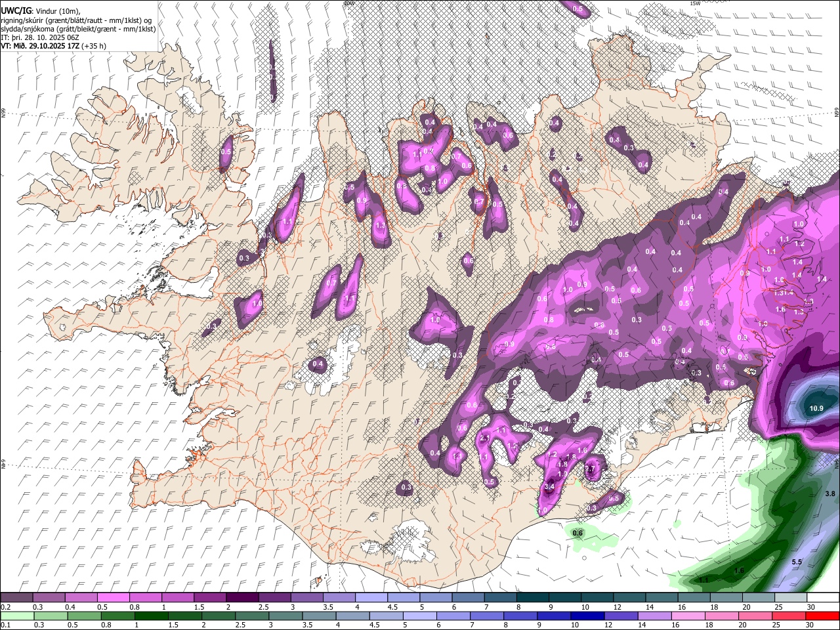Click the valid time 'VT: Mið. 29.10.2025 17Z (+35 h)'
This screenshot has width=840, height=630.
pyautogui.click(x=54, y=46)
